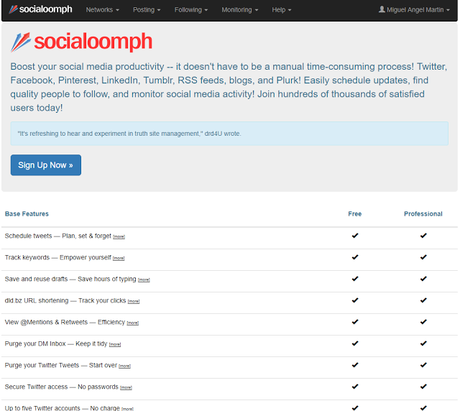460x411 pixels.
Task: Click Professional checkmark for Track keywords
Action: pyautogui.click(x=423, y=257)
